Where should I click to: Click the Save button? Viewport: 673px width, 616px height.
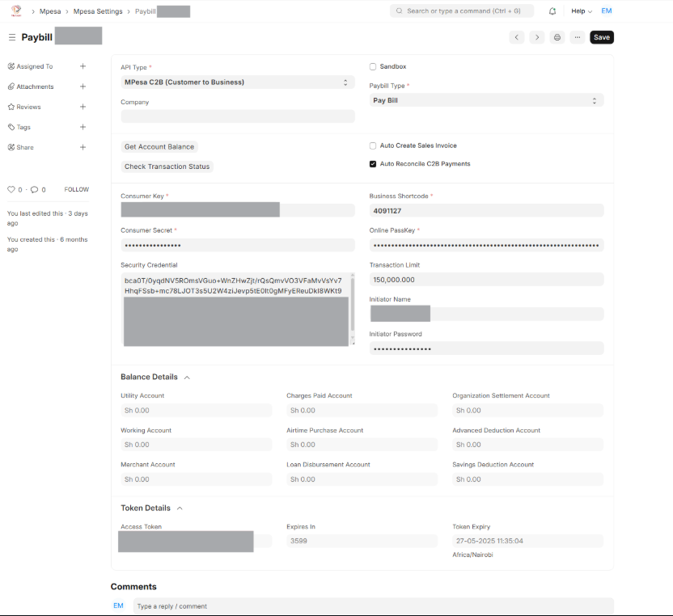602,37
